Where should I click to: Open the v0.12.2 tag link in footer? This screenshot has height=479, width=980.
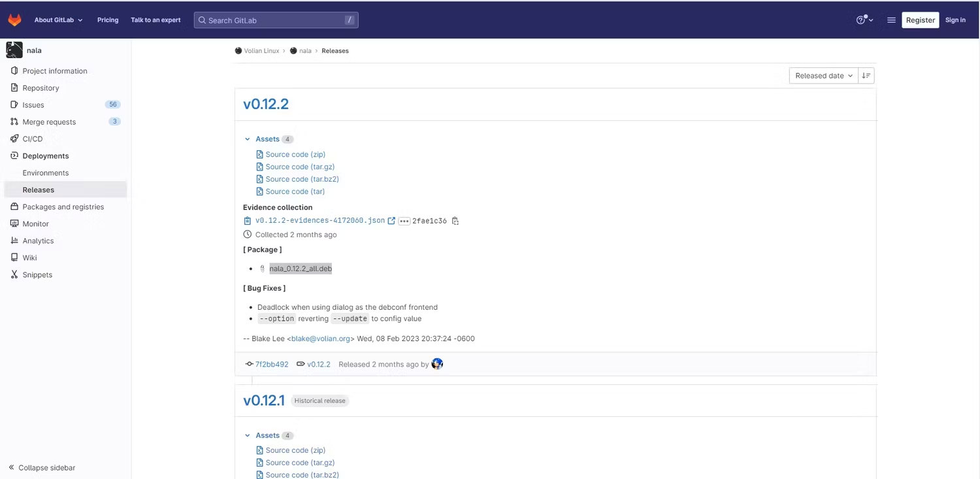(319, 364)
